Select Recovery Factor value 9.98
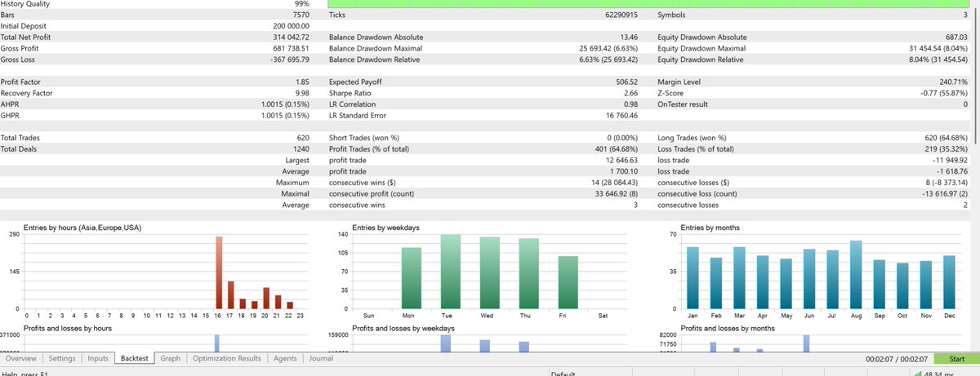 [x=301, y=94]
